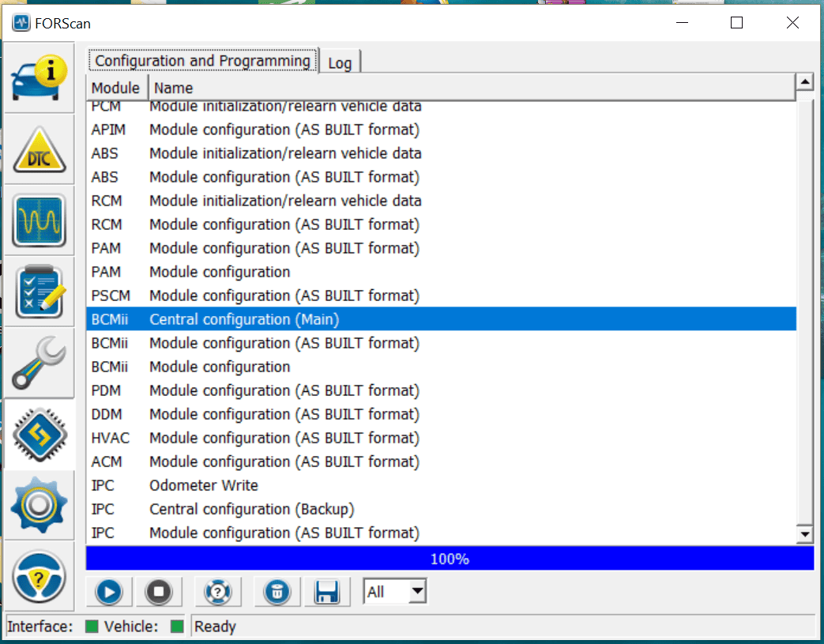The width and height of the screenshot is (824, 644).
Task: Select RCM Module initialization/relearn vehicle data
Action: click(442, 201)
